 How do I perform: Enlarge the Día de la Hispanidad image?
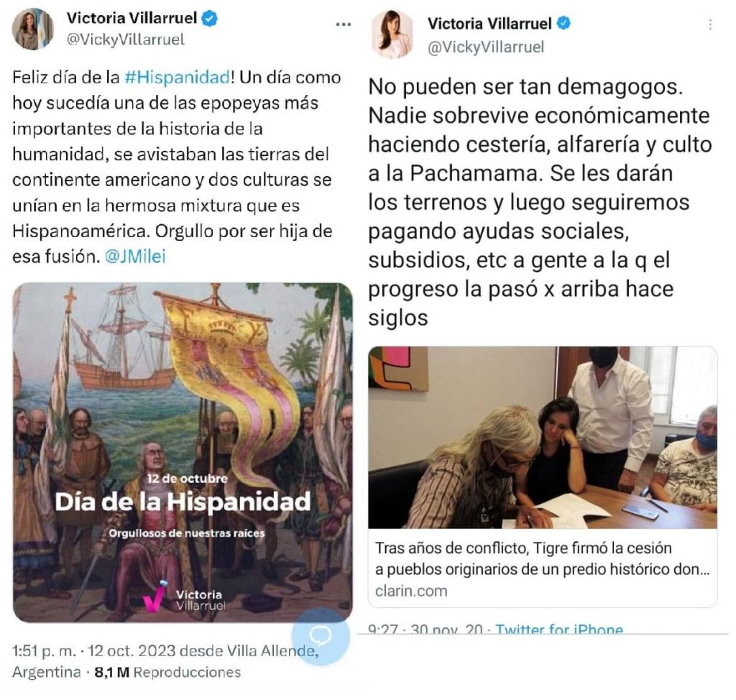183,453
